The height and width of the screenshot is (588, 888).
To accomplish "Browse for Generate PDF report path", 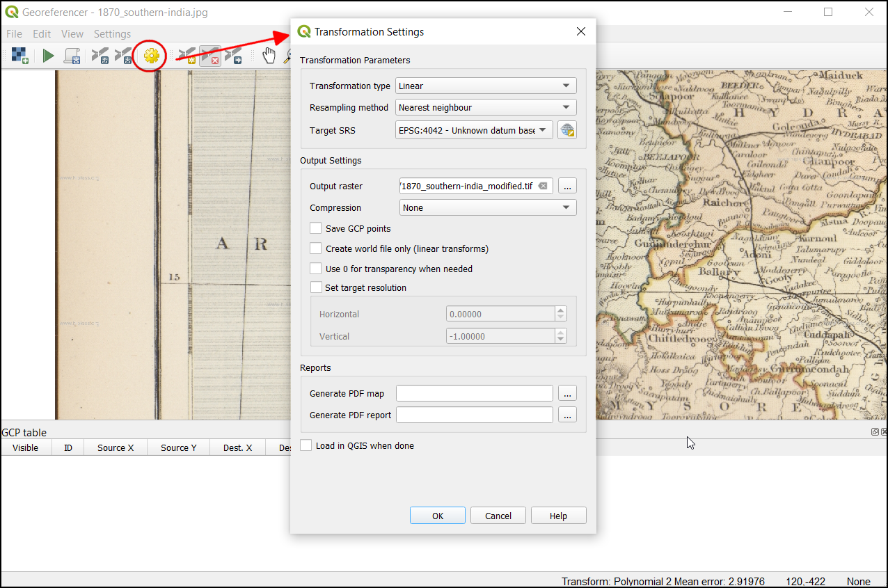I will tap(568, 415).
